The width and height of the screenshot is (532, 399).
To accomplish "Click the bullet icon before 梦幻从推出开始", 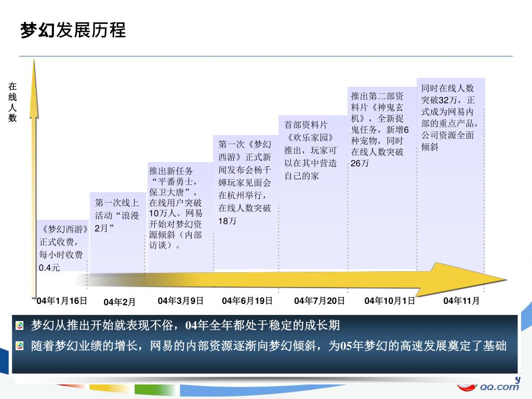I will tap(20, 326).
